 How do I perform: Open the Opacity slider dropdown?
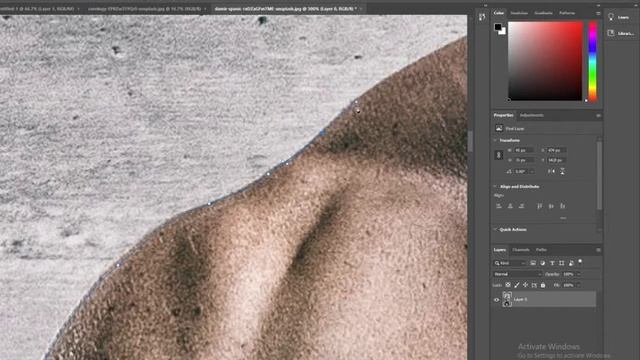coord(578,274)
